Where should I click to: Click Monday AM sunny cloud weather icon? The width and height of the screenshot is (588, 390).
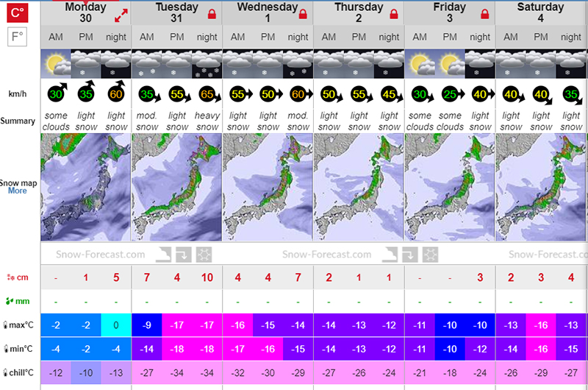click(55, 63)
